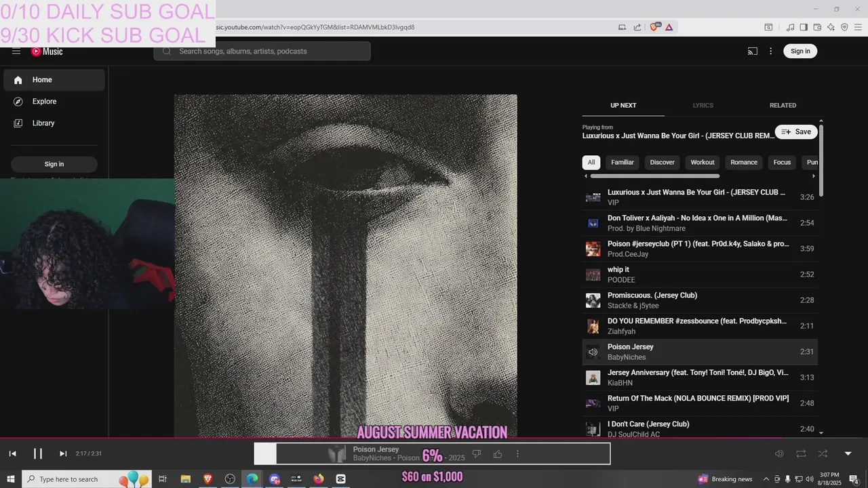Screen dimensions: 868x488
Task: Click the Brave Rewards triangle icon
Action: 669,27
